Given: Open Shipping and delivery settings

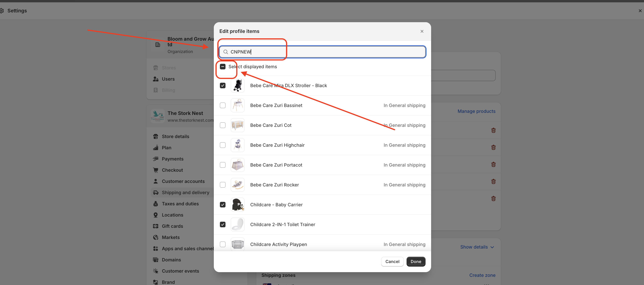Looking at the screenshot, I should click(185, 192).
